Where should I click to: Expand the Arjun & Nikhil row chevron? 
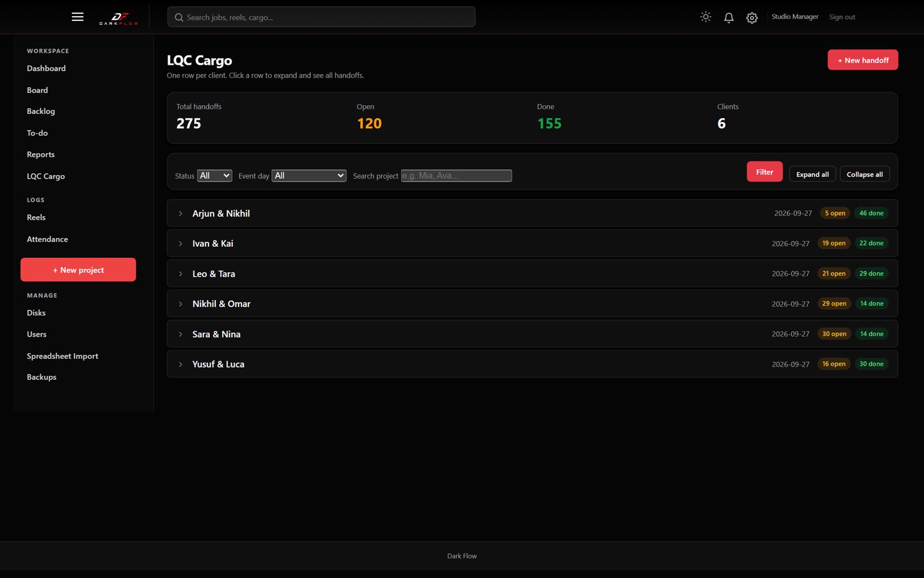coord(180,213)
